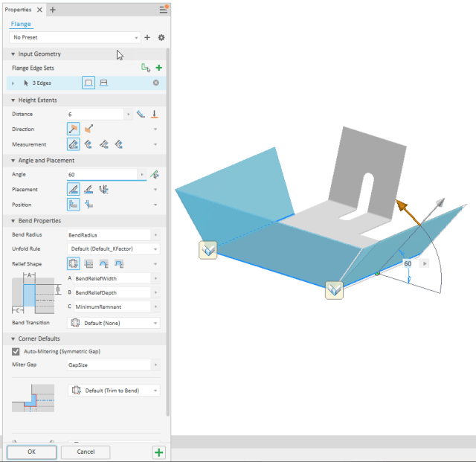Screen dimensions: 476x462
Task: Expand the 3 Edges row
Action: click(13, 83)
